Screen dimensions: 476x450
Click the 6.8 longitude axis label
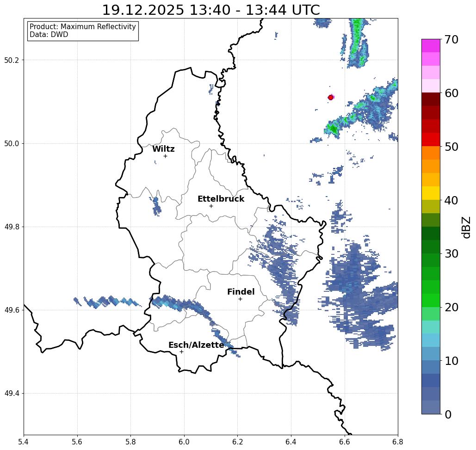[x=398, y=442]
